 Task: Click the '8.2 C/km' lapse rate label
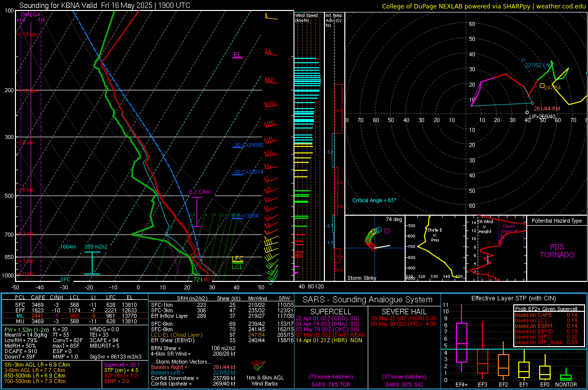pyautogui.click(x=199, y=192)
